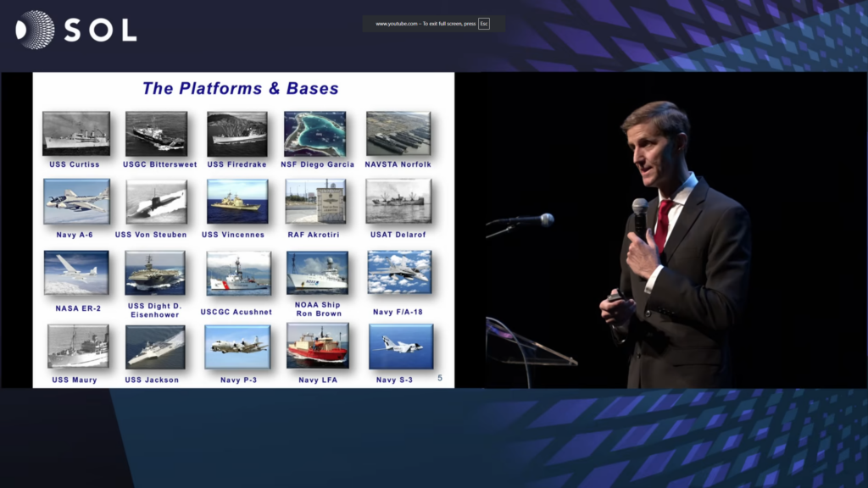The width and height of the screenshot is (868, 488).
Task: Click the NOAA Ship Ron Brown image
Action: click(317, 273)
